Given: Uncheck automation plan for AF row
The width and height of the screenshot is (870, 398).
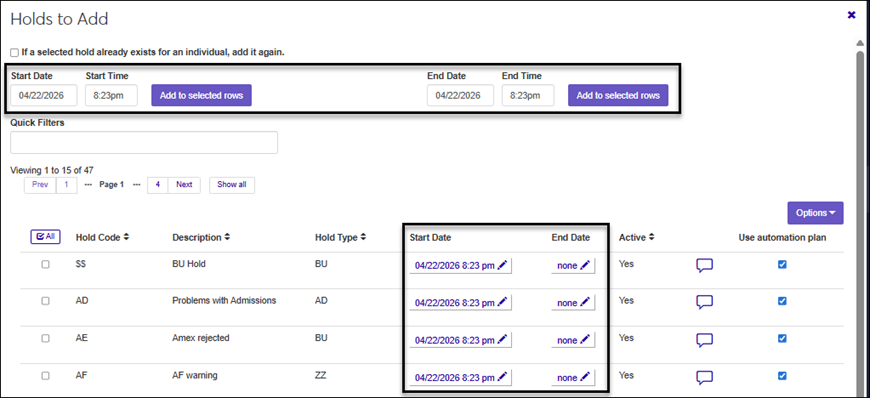Looking at the screenshot, I should (782, 376).
